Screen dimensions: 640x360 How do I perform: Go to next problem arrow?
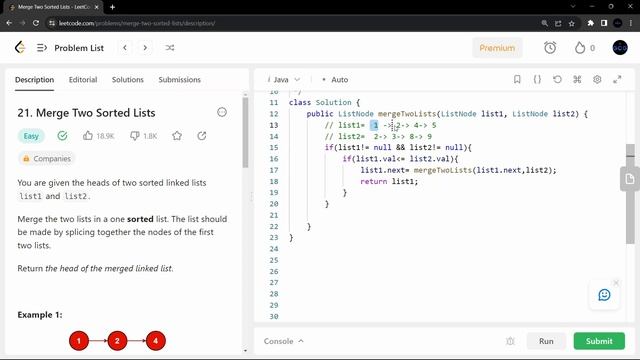(x=145, y=48)
